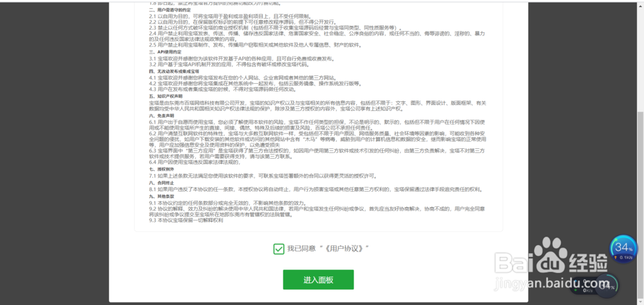
Task: Click clause 3.2 about API机制开发的应用
Action: tap(229, 64)
